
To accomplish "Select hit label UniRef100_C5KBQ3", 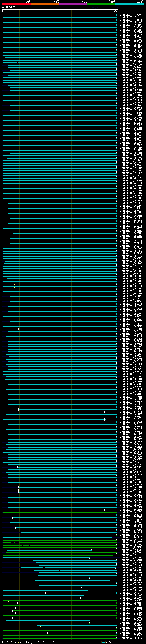I will click(x=131, y=620).
